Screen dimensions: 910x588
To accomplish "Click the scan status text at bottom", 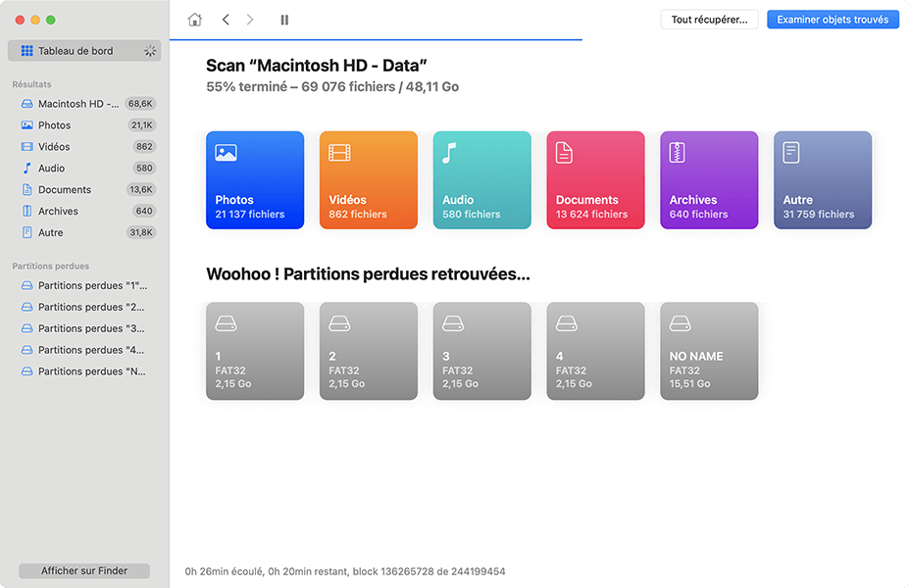I will (345, 571).
